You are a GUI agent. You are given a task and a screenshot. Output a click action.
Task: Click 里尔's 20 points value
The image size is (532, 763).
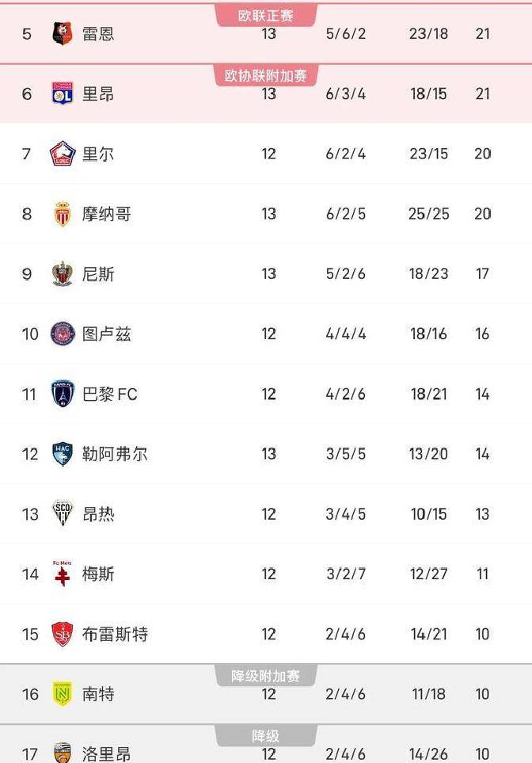coord(482,154)
